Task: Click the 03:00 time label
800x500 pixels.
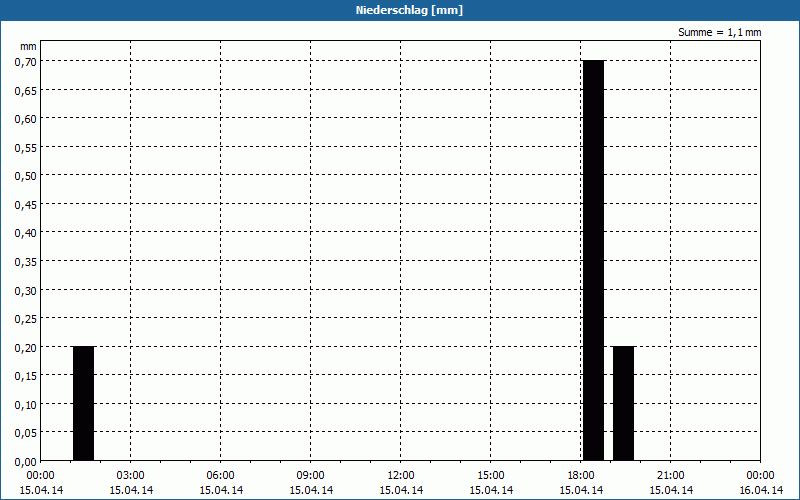Action: (131, 476)
